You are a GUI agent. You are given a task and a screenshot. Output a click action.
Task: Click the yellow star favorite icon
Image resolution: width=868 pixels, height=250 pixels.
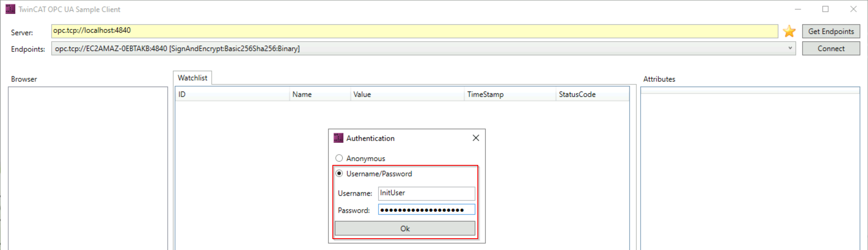click(789, 31)
